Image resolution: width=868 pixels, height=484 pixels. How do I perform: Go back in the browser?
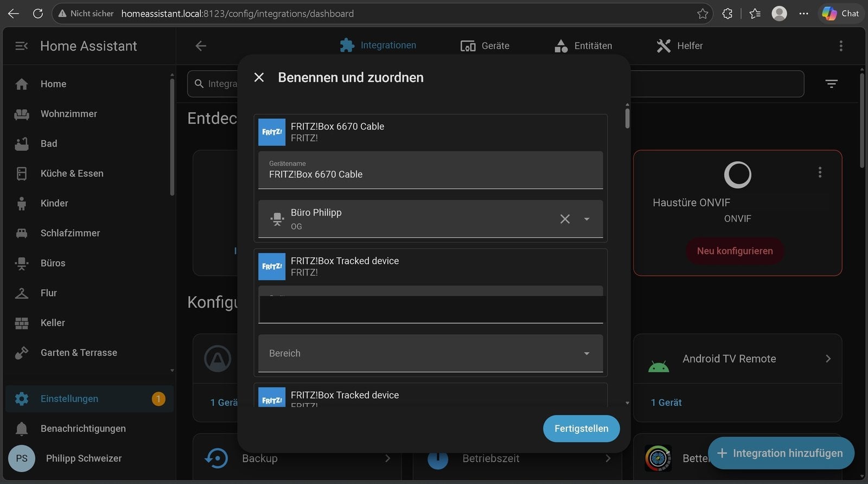(14, 14)
